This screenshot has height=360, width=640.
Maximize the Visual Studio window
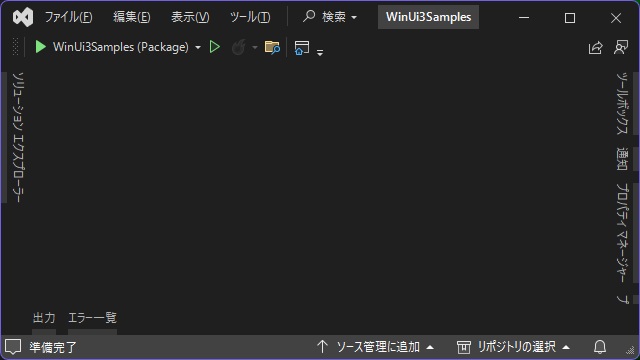(x=570, y=18)
